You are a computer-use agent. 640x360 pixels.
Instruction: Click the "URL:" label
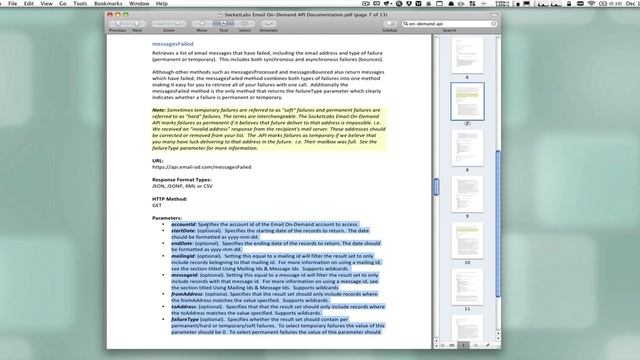(158, 160)
